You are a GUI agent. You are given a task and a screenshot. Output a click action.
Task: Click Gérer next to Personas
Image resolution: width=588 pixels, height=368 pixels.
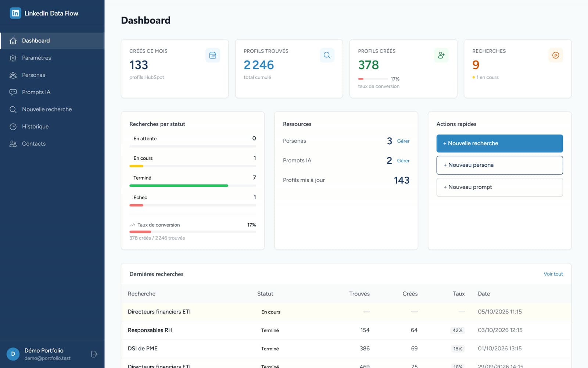pos(403,141)
